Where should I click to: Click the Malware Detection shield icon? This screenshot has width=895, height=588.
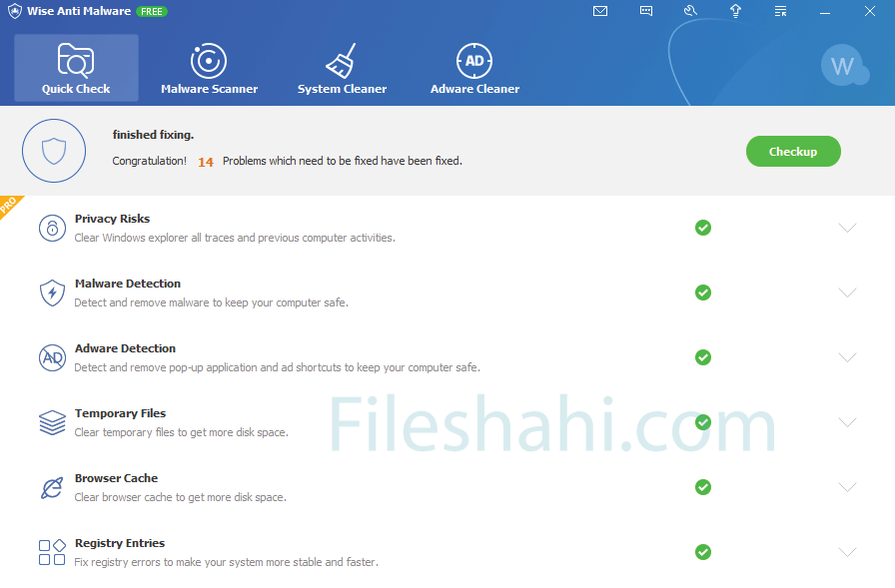tap(53, 294)
